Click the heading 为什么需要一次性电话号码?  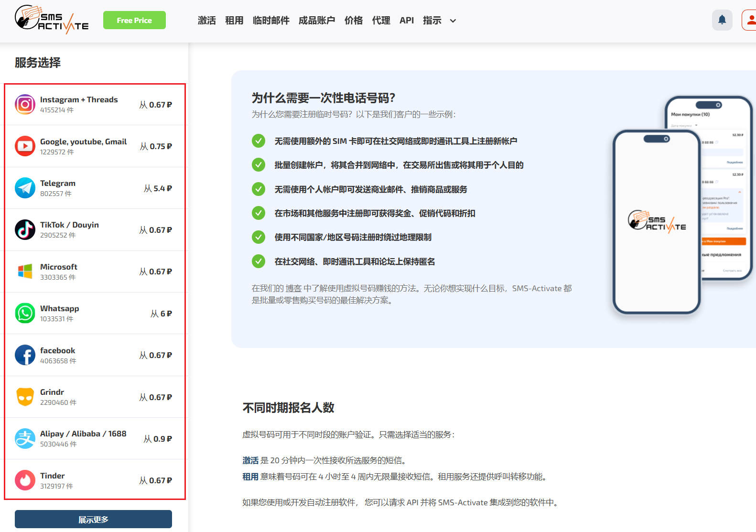(324, 98)
